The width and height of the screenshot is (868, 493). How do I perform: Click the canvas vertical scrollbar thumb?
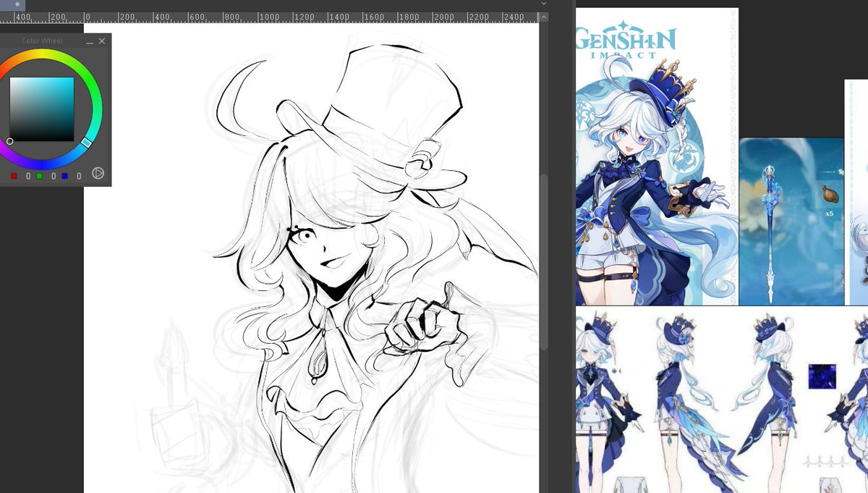(544, 261)
